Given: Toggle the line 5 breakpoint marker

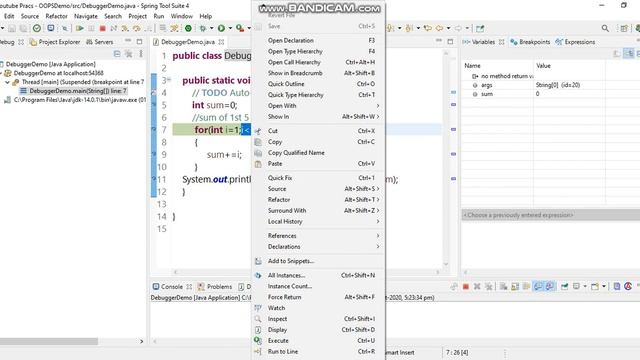Looking at the screenshot, I should click(154, 105).
